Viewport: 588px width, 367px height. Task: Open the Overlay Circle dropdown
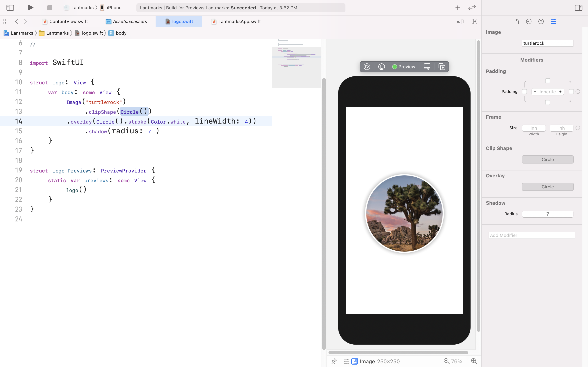[547, 187]
